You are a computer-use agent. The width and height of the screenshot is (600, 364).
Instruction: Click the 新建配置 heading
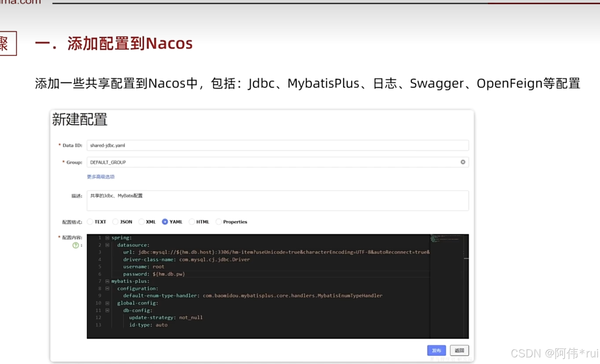[x=80, y=119]
